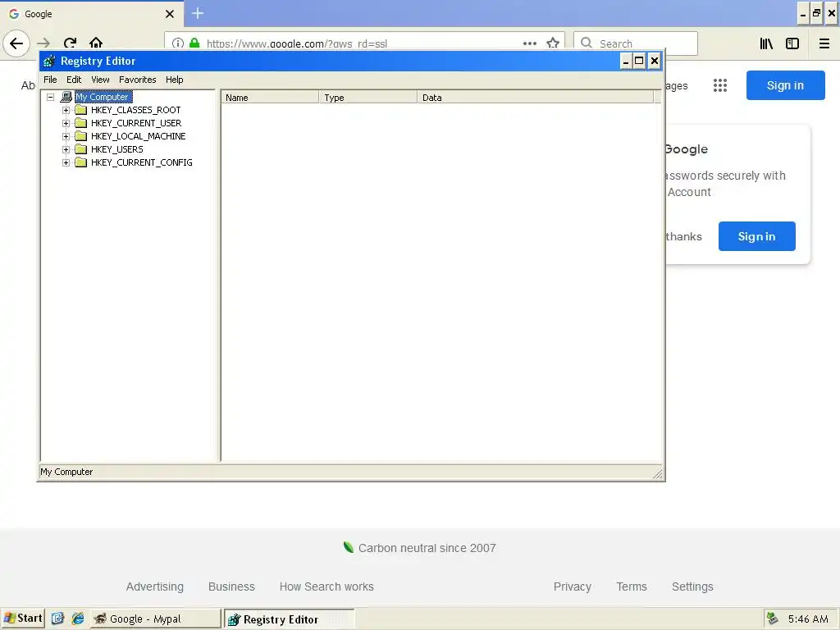Screen dimensions: 840x630
Task: Open the Favorites menu in Registry Editor
Action: click(138, 80)
